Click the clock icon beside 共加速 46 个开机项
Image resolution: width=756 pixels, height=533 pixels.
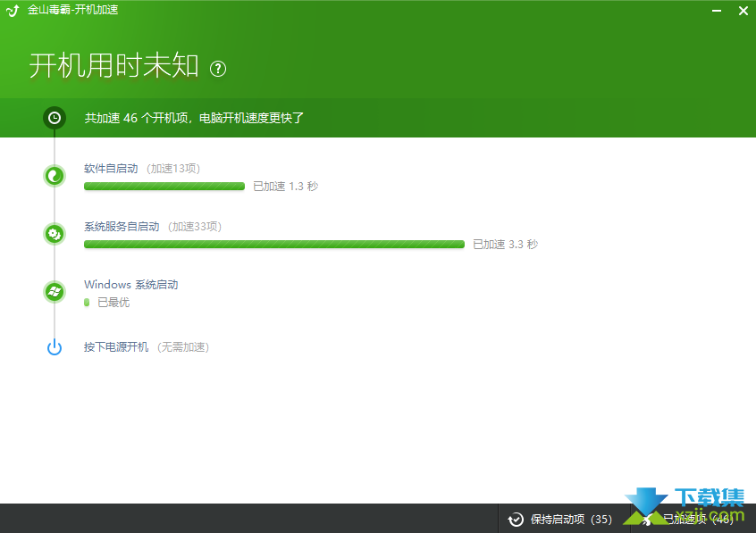(55, 118)
